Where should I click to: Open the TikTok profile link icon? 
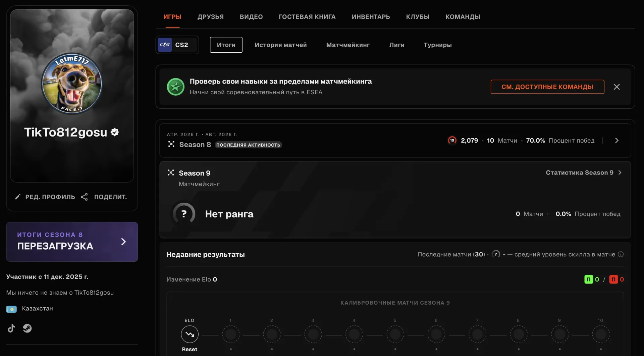pos(11,328)
